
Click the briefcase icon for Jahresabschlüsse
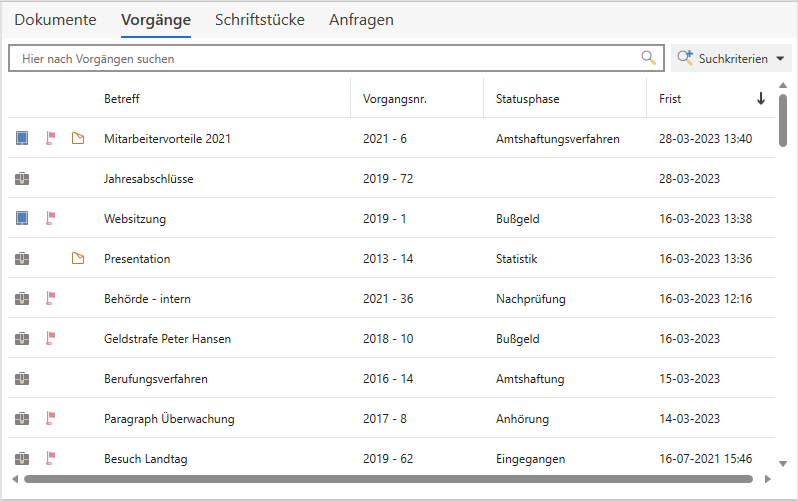[22, 178]
